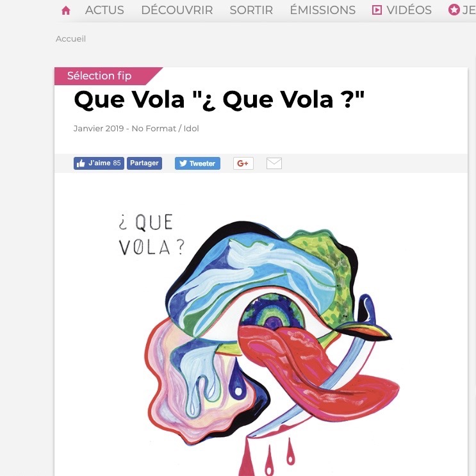Send by email envelope icon

click(274, 163)
